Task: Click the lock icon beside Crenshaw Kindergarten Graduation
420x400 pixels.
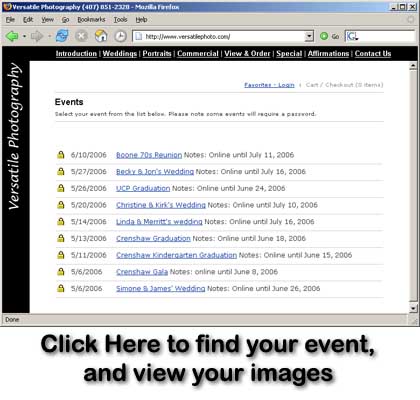Action: [60, 255]
